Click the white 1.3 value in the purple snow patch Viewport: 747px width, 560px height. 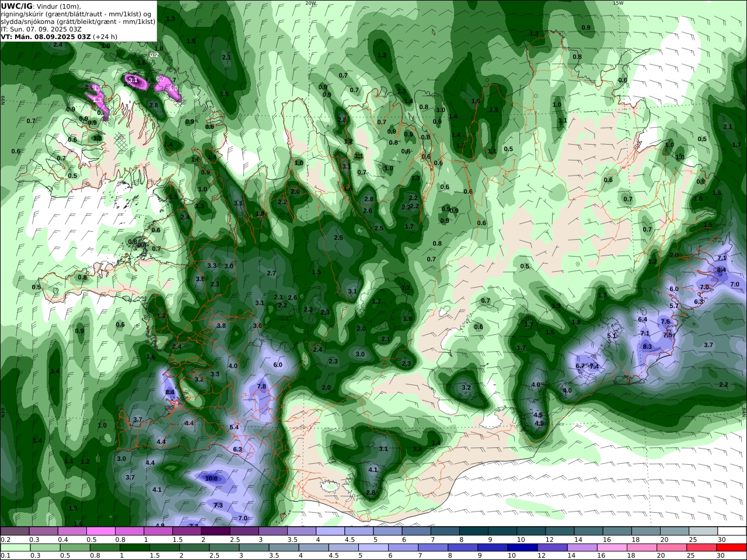[97, 100]
